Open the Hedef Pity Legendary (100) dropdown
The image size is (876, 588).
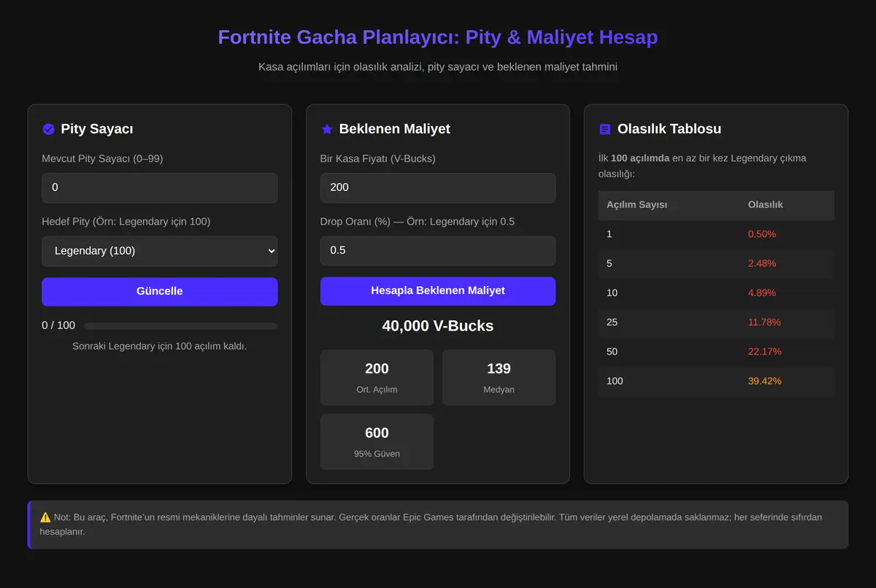click(160, 250)
